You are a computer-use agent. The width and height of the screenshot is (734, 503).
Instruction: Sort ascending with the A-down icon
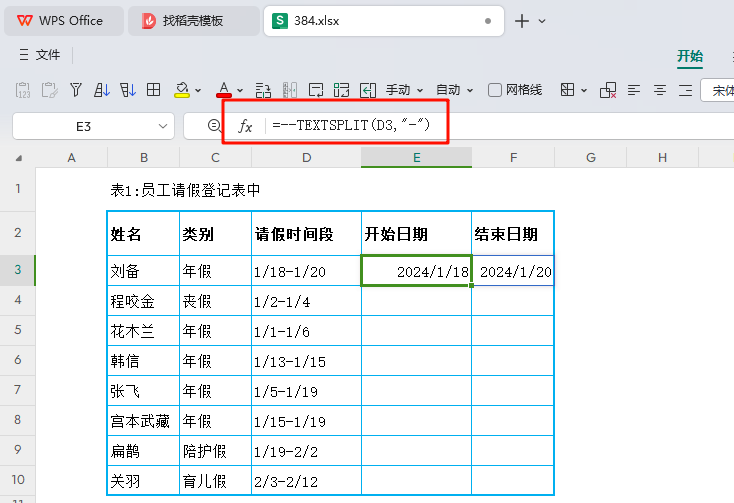(102, 89)
